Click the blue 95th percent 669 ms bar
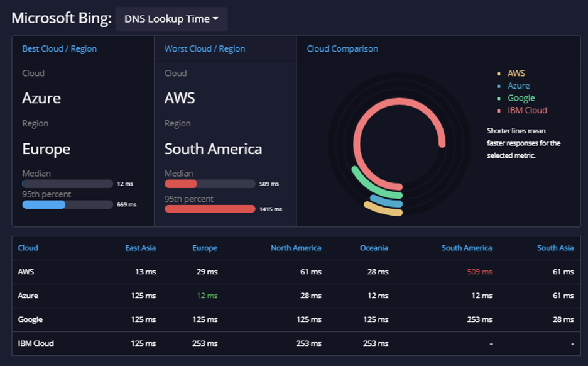 (x=44, y=204)
